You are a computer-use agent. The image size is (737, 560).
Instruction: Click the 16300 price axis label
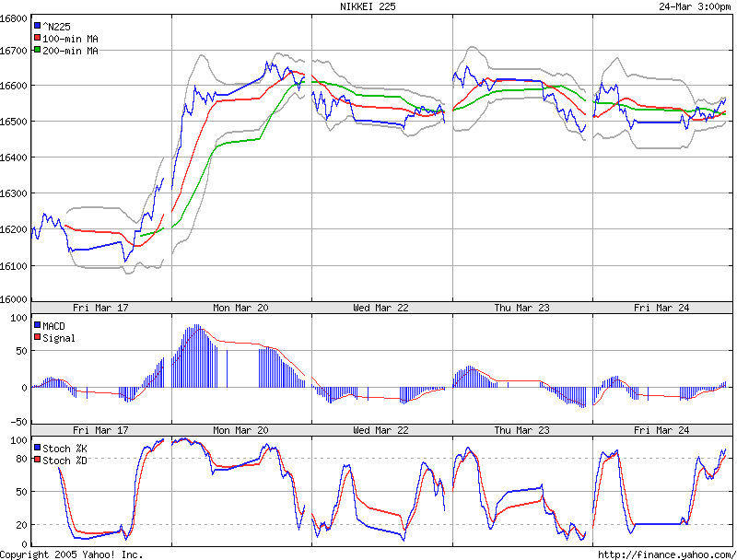[x=14, y=193]
